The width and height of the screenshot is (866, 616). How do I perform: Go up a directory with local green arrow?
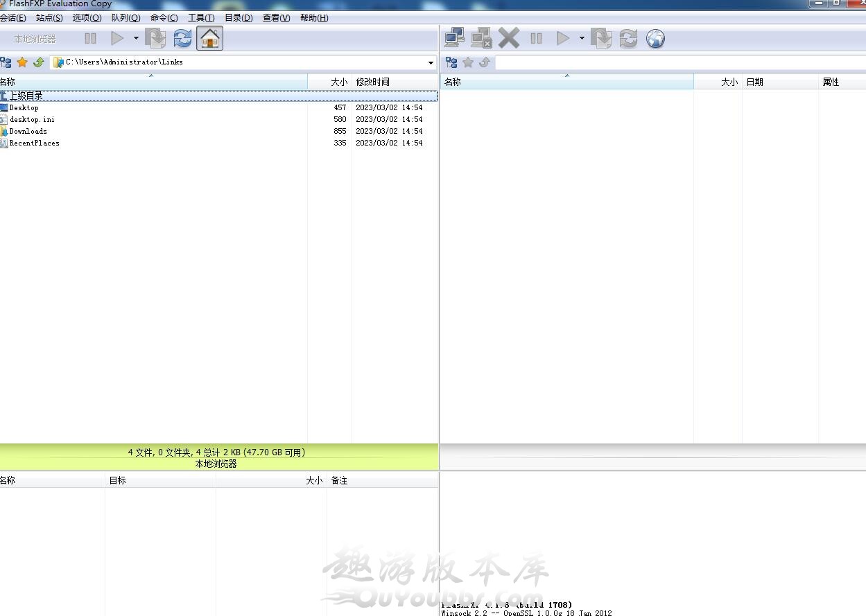tap(39, 62)
